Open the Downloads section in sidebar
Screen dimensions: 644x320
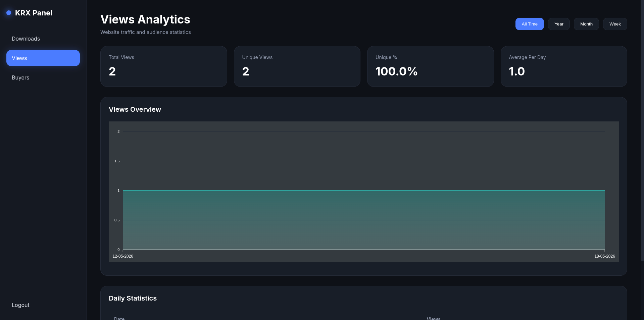point(43,39)
